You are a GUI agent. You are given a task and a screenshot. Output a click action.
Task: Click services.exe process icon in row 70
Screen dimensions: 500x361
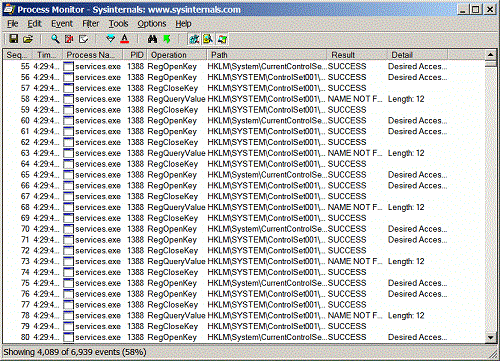click(68, 229)
